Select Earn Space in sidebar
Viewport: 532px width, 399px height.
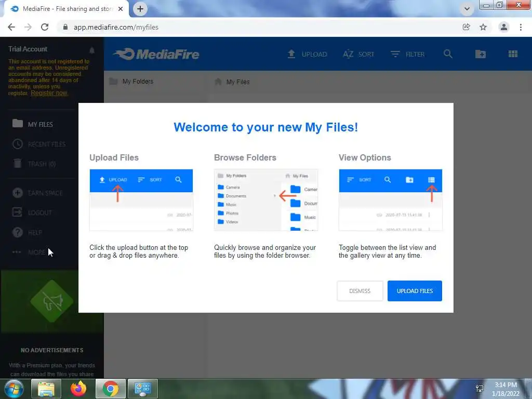(37, 193)
